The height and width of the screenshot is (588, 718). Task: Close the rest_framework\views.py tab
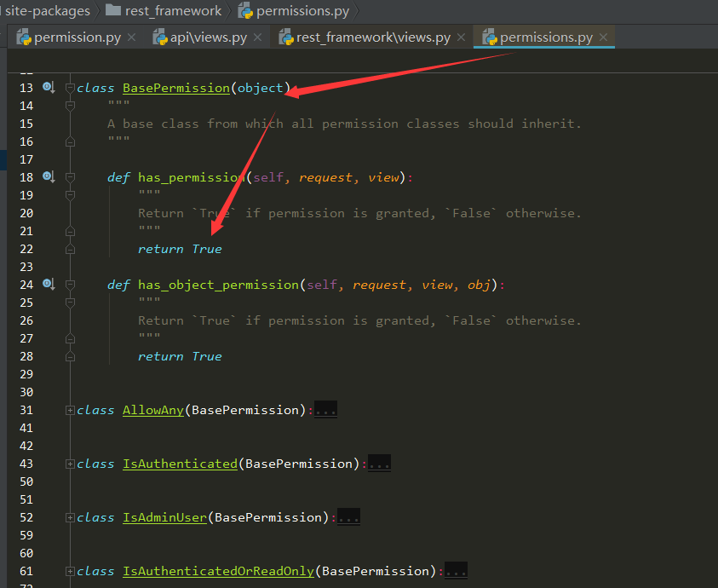pyautogui.click(x=461, y=37)
